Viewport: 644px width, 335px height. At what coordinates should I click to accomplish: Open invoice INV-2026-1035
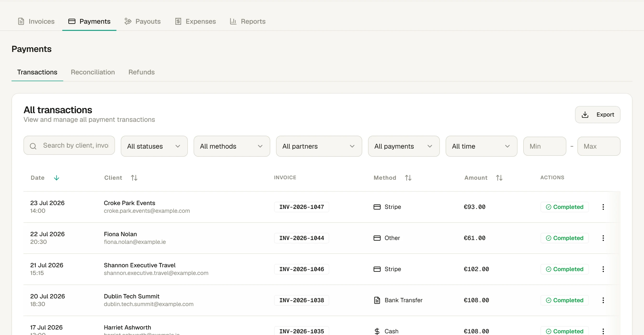click(301, 331)
